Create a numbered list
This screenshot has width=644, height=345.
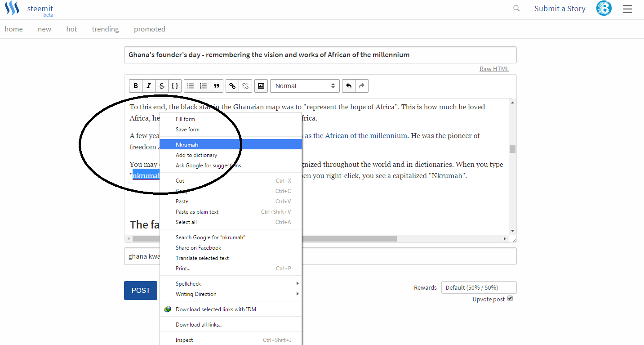click(x=204, y=86)
